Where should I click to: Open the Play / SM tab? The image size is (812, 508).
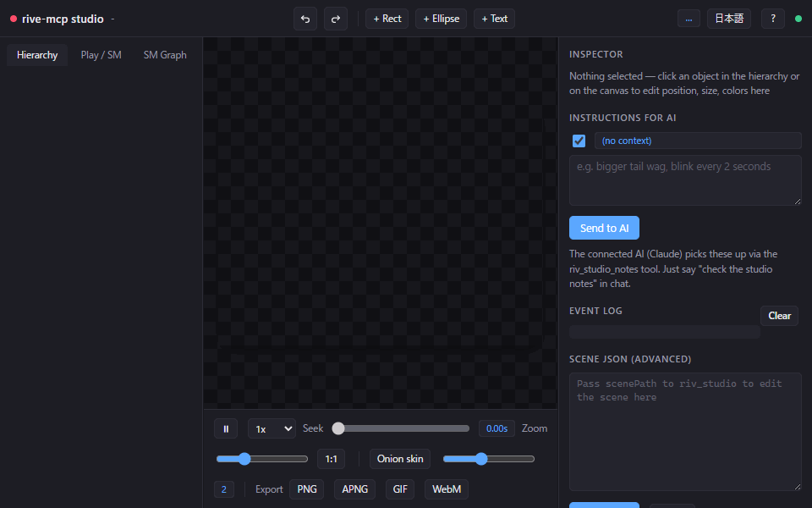click(101, 55)
